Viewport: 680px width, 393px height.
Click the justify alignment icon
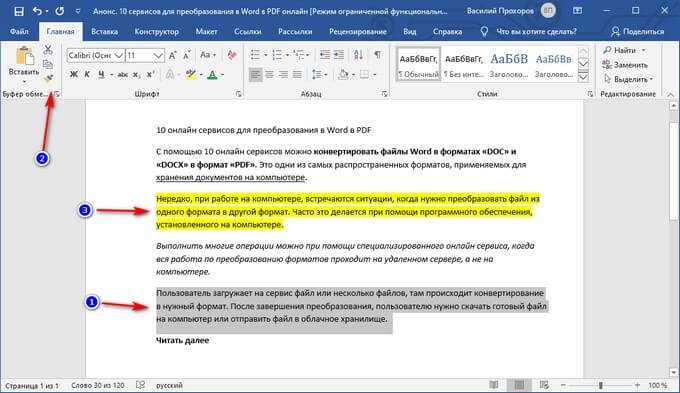[x=297, y=75]
